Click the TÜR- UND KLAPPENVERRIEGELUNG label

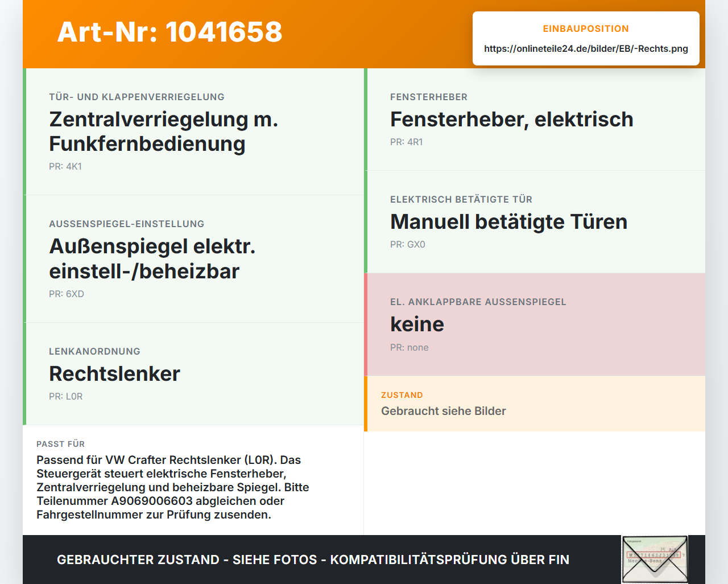pyautogui.click(x=136, y=97)
